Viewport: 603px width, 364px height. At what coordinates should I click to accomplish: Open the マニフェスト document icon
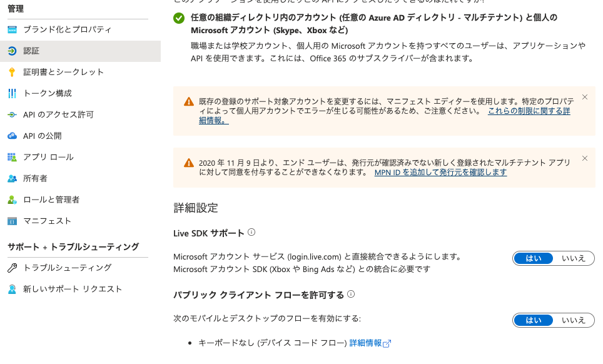14,221
